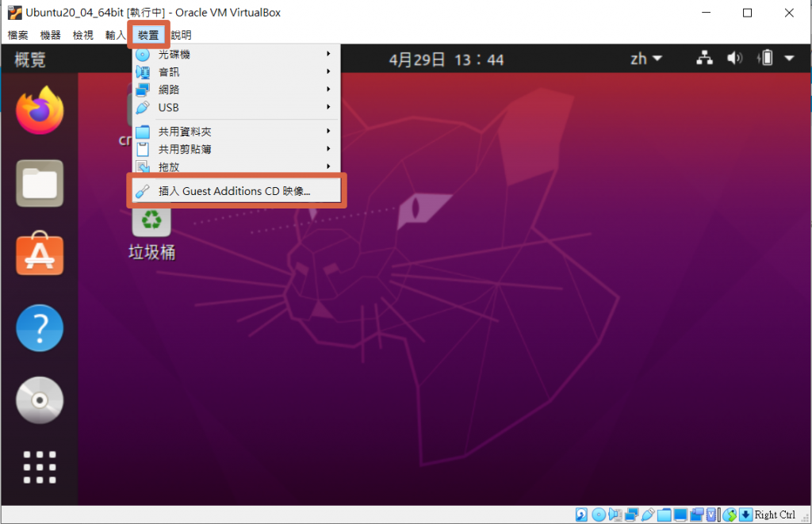The image size is (812, 524).
Task: Maximize the VirtualBox window
Action: [747, 13]
